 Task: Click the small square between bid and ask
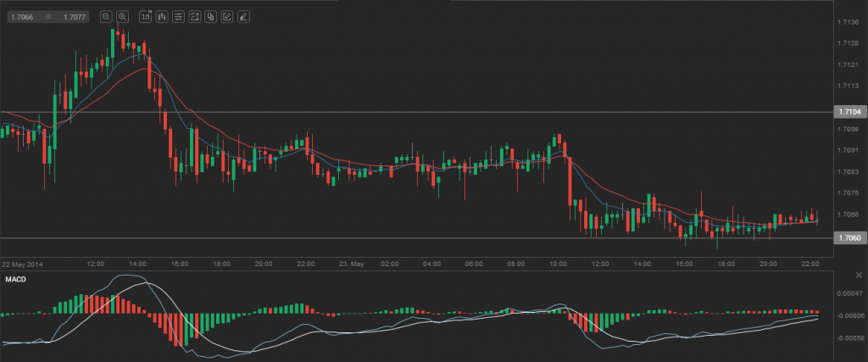(x=48, y=16)
